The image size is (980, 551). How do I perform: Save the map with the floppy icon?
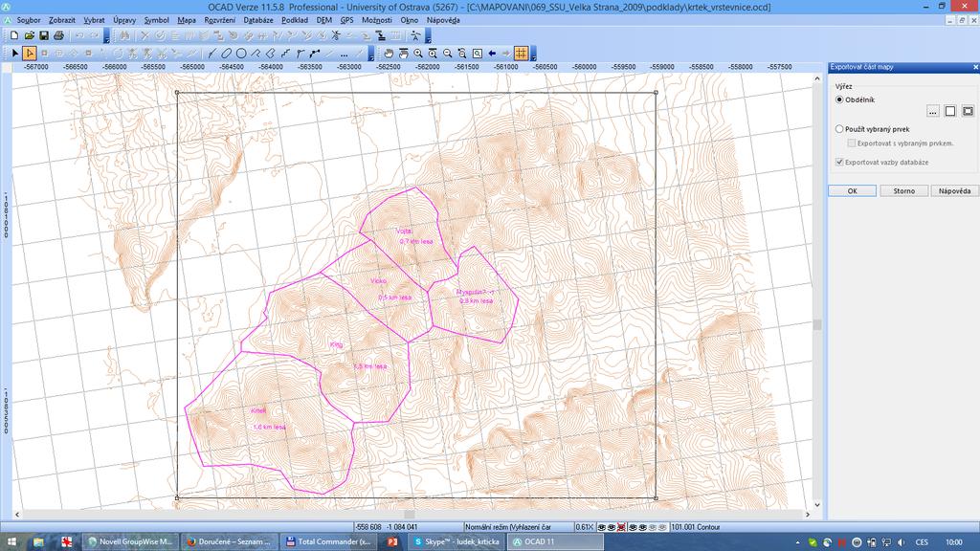[44, 36]
